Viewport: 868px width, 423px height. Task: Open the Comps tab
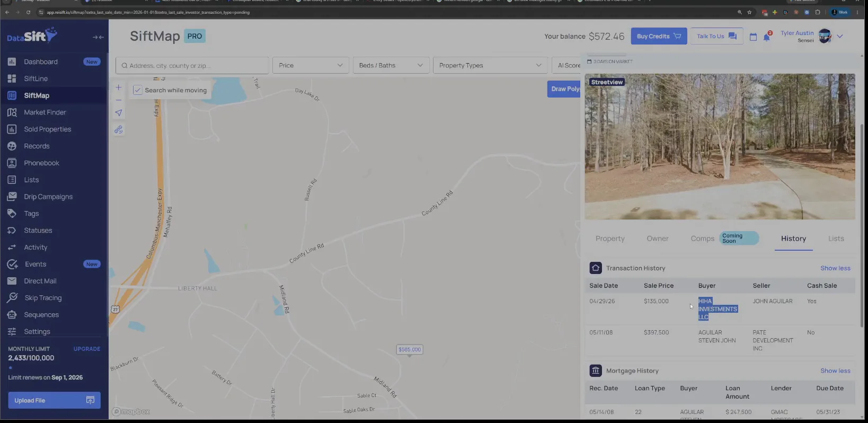(703, 239)
